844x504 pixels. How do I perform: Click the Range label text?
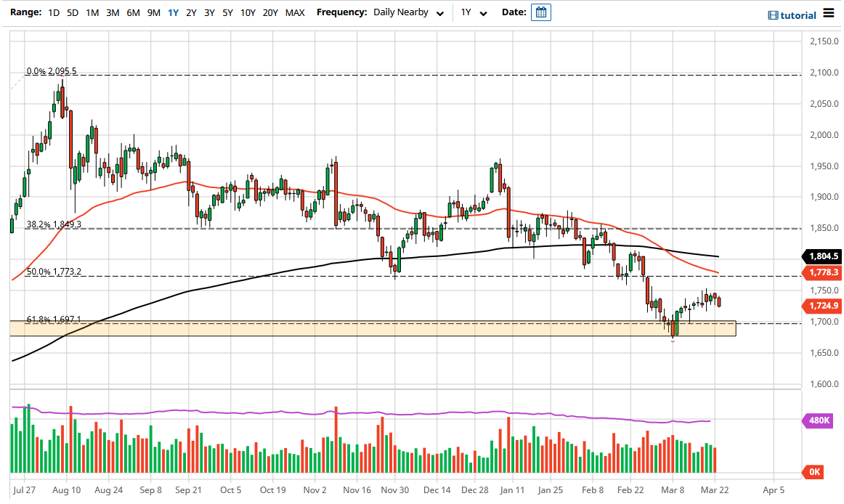click(26, 12)
